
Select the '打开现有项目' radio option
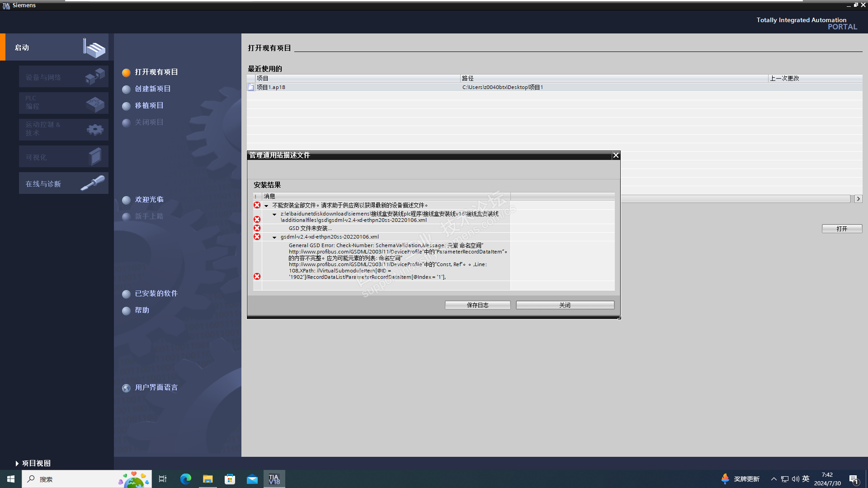coord(126,72)
